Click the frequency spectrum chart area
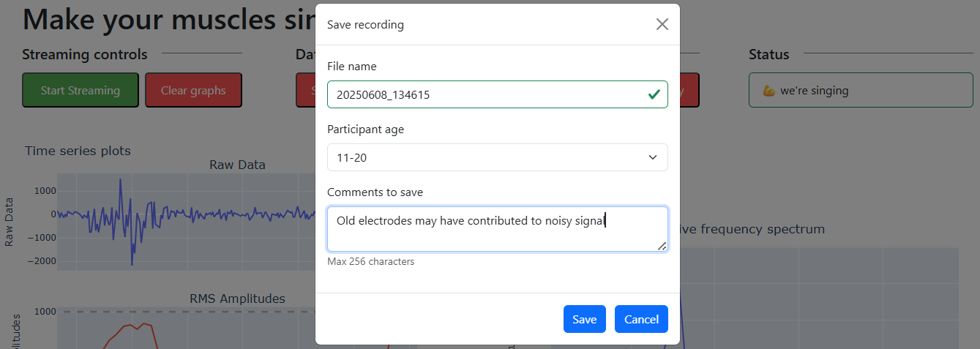Viewport: 980px width, 349px height. click(x=820, y=300)
